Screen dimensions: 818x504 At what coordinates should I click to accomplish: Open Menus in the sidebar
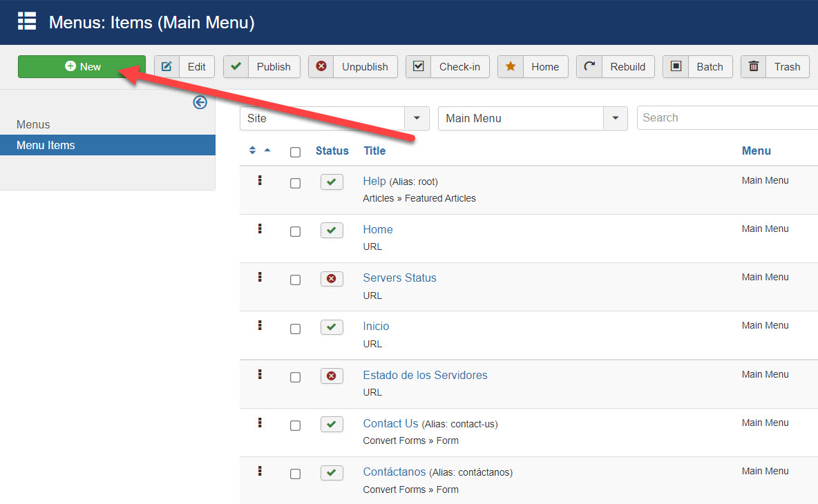point(33,124)
